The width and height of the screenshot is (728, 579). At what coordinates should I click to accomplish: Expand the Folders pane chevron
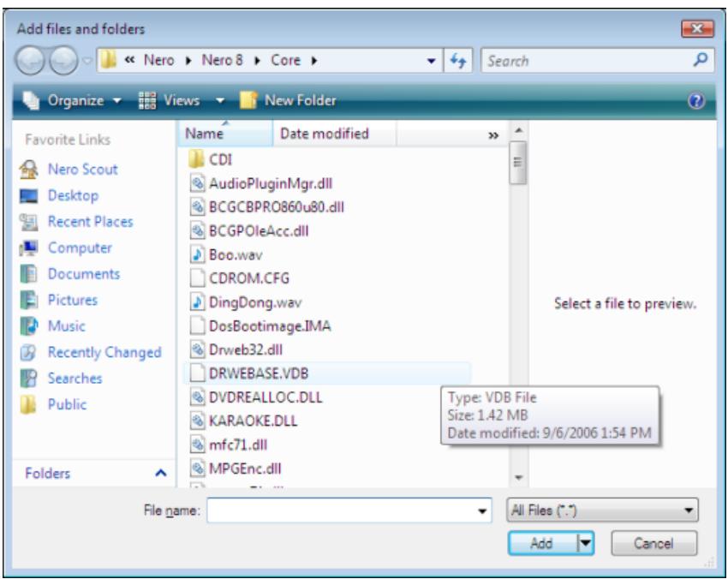[x=161, y=473]
